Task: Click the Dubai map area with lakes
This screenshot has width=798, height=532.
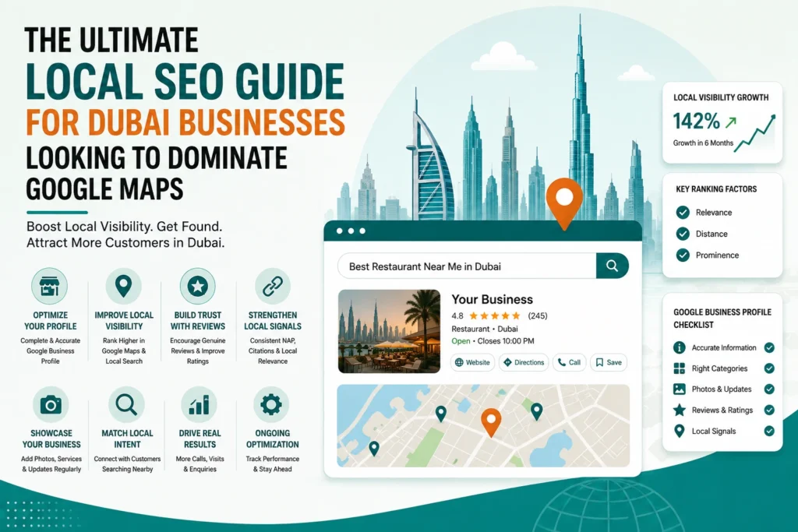Action: pyautogui.click(x=483, y=426)
